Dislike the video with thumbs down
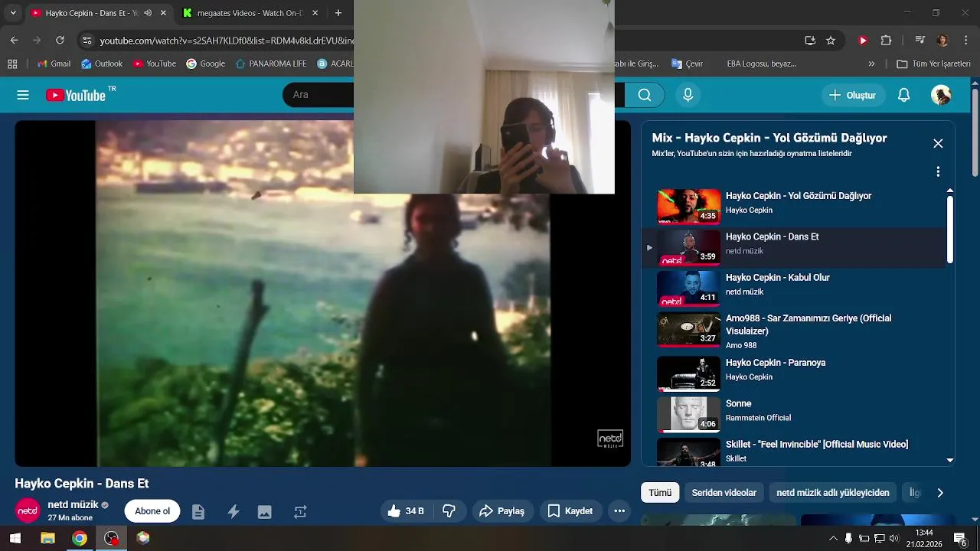 tap(449, 511)
